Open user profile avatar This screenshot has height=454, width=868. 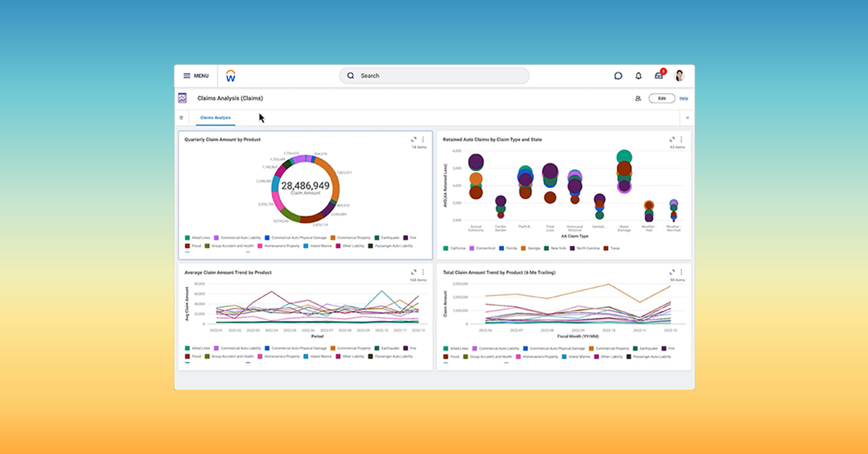(679, 76)
